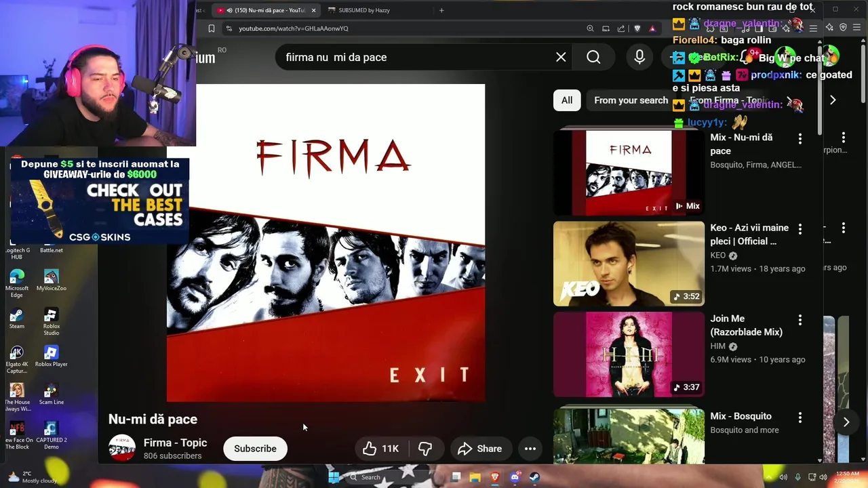This screenshot has width=868, height=488.
Task: Open the Mix - Bosquito thumbnail
Action: tap(629, 436)
